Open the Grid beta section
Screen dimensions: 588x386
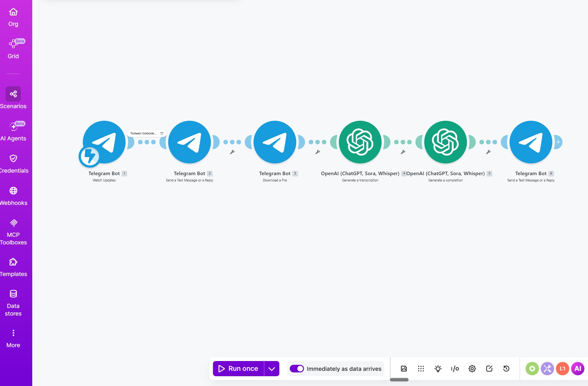point(13,49)
